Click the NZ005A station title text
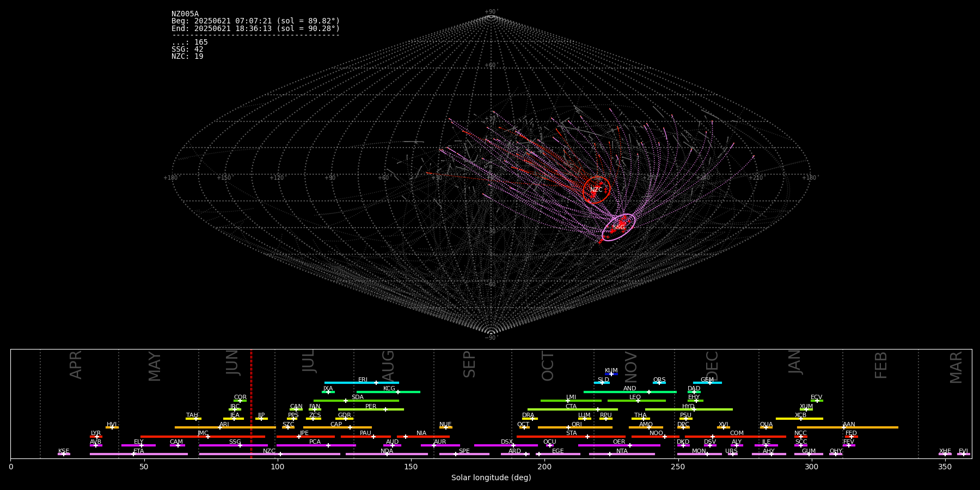The height and width of the screenshot is (490, 980). pos(185,14)
